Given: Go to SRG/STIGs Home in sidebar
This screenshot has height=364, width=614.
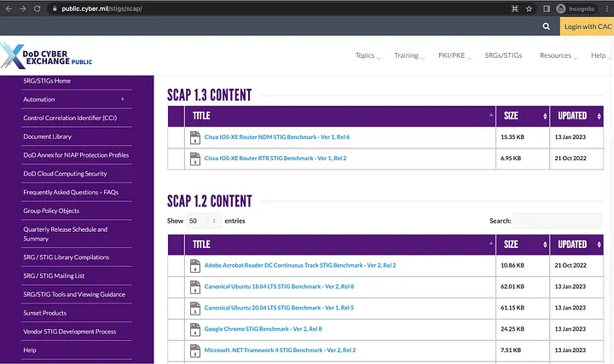Looking at the screenshot, I should (x=47, y=81).
